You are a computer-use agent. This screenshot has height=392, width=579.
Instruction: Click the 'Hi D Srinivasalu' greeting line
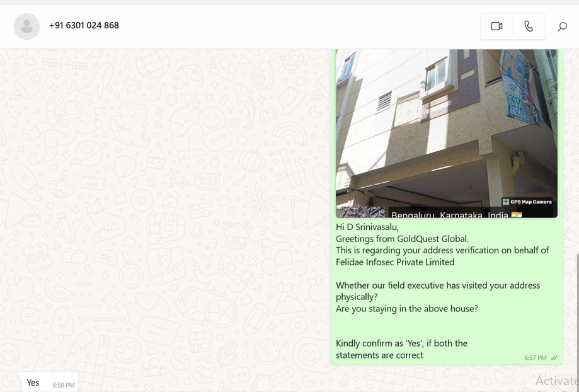pos(367,227)
